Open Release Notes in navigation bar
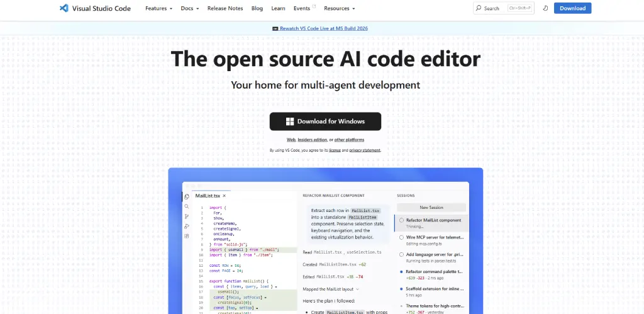The image size is (644, 314). [225, 8]
